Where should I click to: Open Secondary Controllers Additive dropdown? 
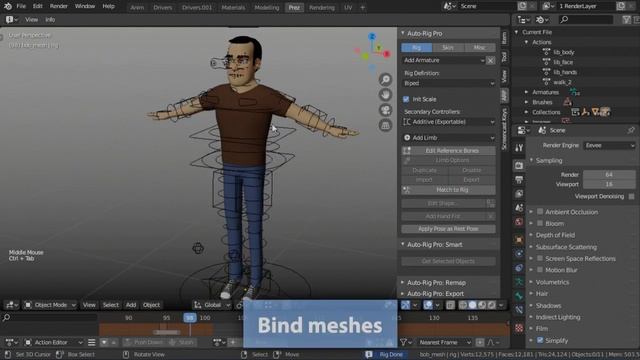449,122
